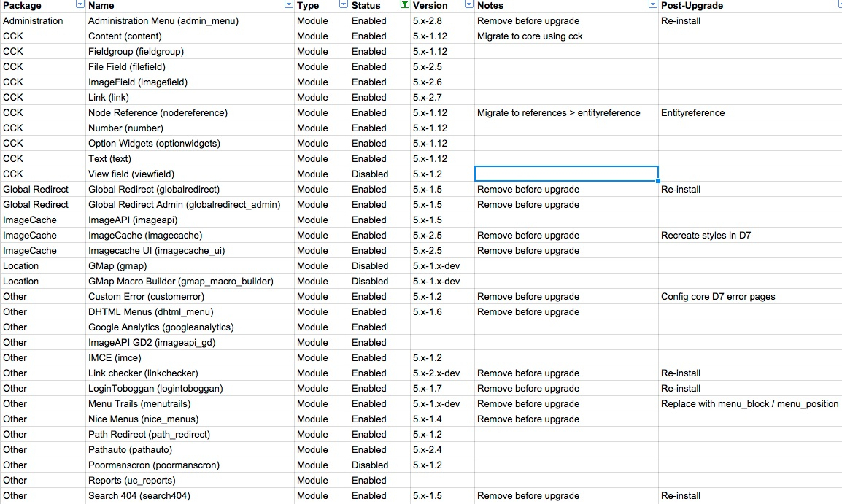The width and height of the screenshot is (842, 504).
Task: Select the Reports (uc_reports) cell
Action: coord(190,480)
